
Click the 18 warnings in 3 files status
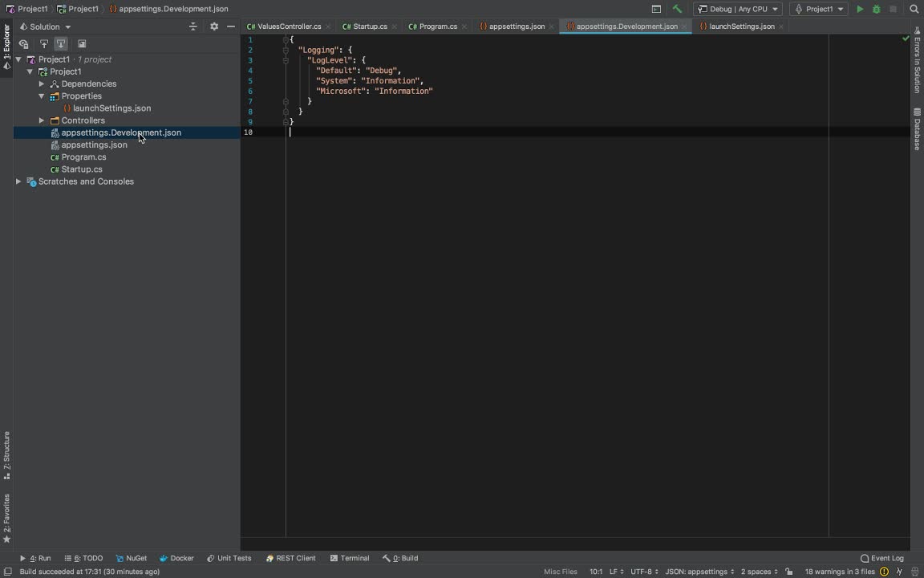840,572
